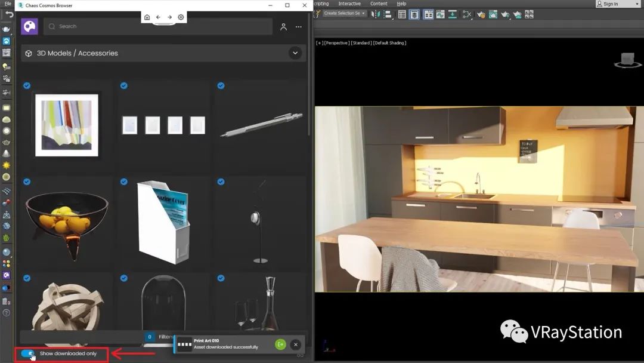Toggle the ribbon display icon
Image resolution: width=644 pixels, height=363 pixels.
click(x=428, y=14)
